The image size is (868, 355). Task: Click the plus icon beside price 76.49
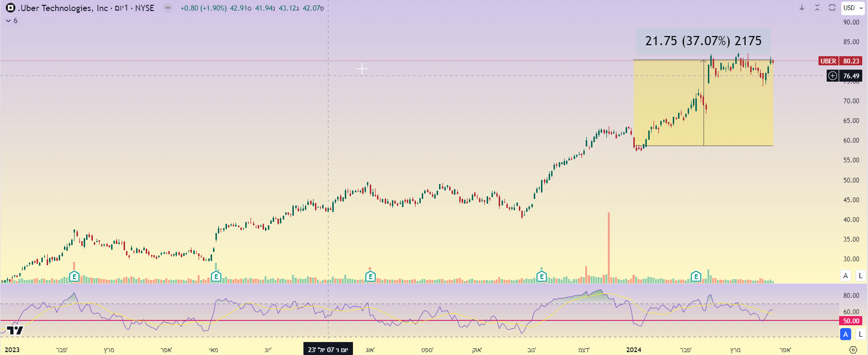832,76
